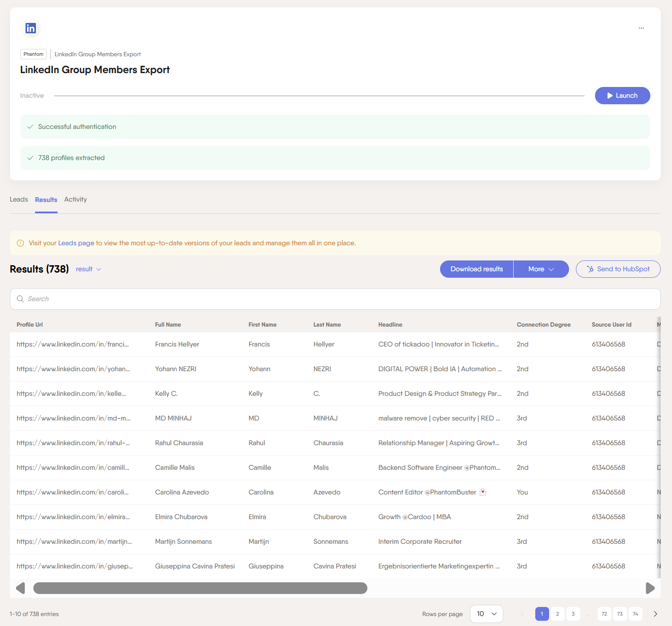This screenshot has width=672, height=626.
Task: Click Download results button
Action: [x=476, y=269]
